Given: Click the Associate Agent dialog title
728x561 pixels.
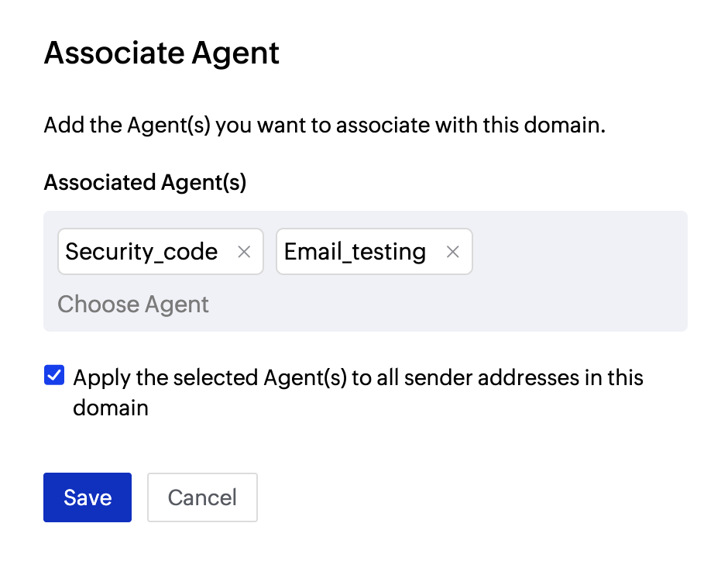Looking at the screenshot, I should 161,52.
